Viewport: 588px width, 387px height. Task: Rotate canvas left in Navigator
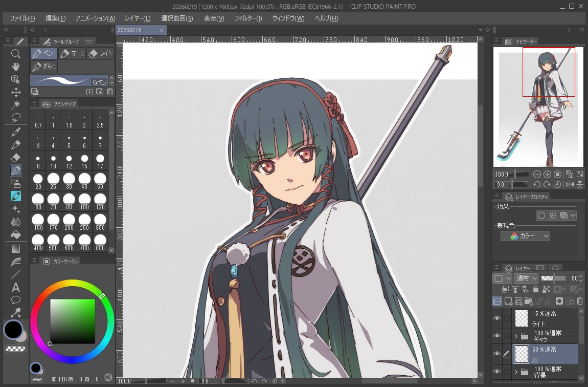[537, 184]
